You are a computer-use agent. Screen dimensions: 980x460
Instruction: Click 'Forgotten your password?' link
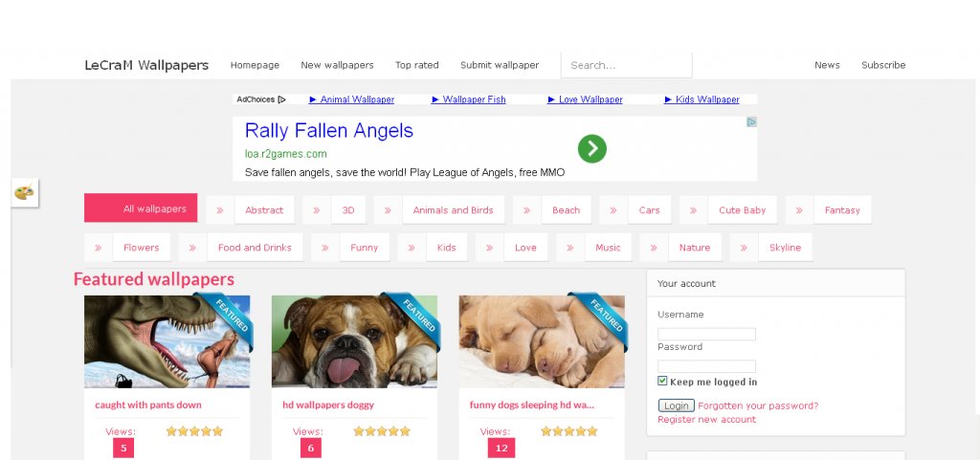(x=758, y=405)
